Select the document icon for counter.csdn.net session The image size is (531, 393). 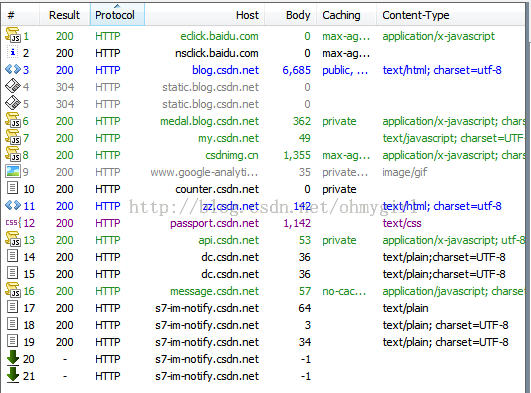pos(13,188)
